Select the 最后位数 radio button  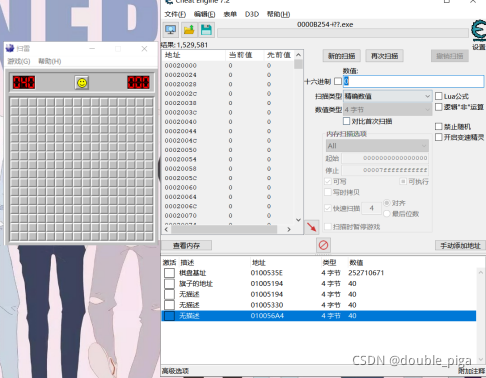coord(387,214)
